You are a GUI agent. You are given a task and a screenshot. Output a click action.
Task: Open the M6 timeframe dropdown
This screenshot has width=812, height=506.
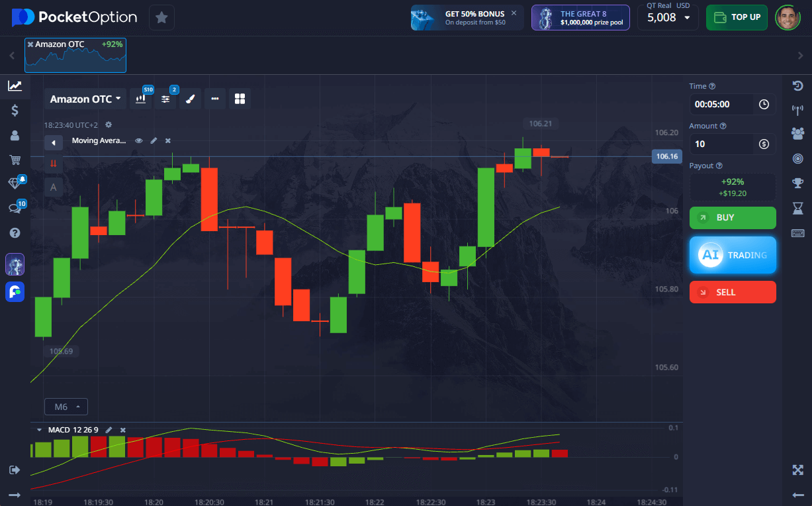click(66, 407)
